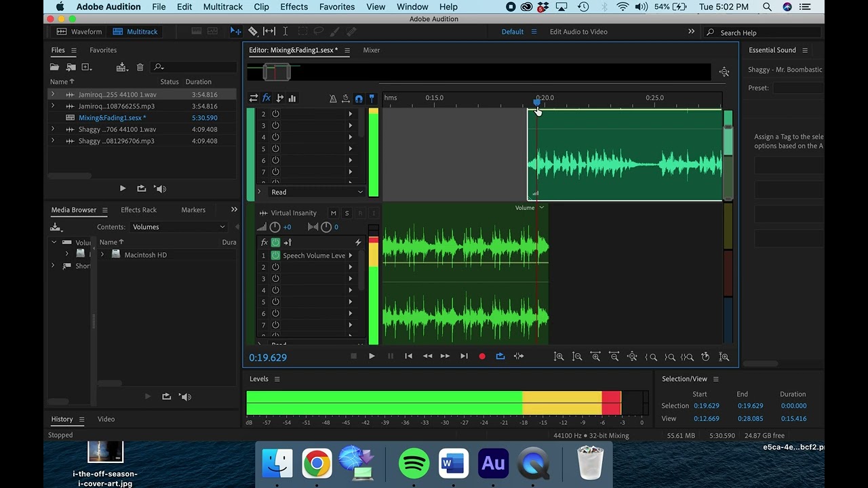Switch to Waveform view
This screenshot has height=488, width=868.
(x=79, y=32)
